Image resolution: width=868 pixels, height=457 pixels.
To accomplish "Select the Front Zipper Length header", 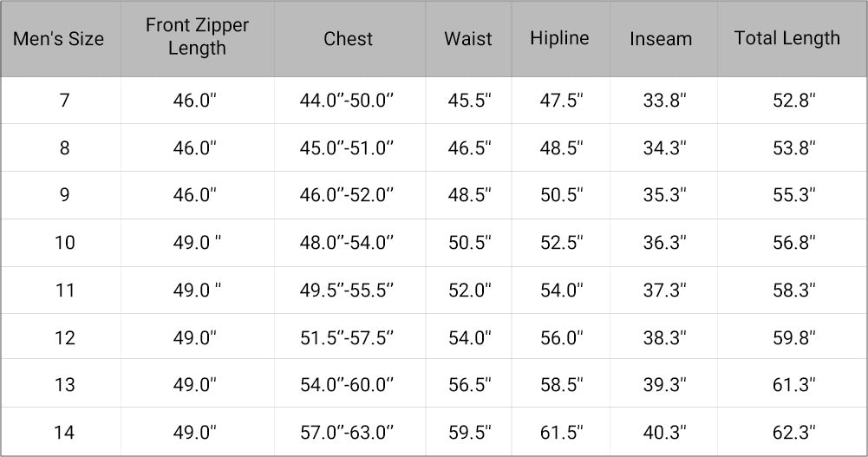I will (197, 37).
